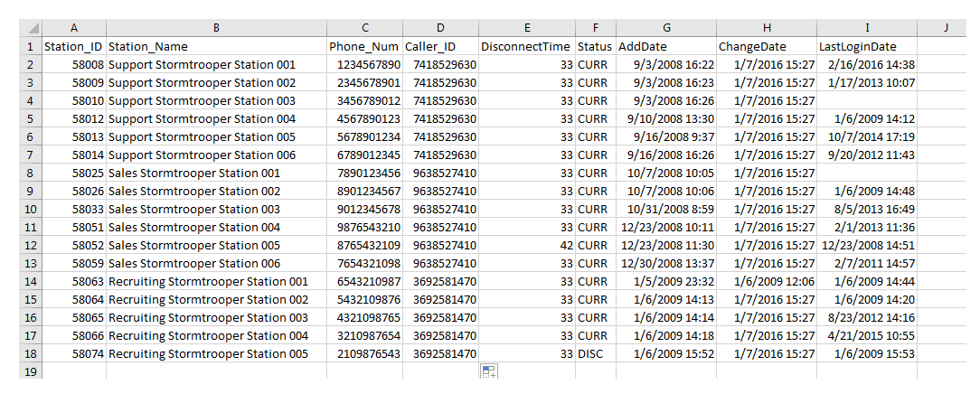
Task: Select phone number 2109876543 cell
Action: pos(364,354)
